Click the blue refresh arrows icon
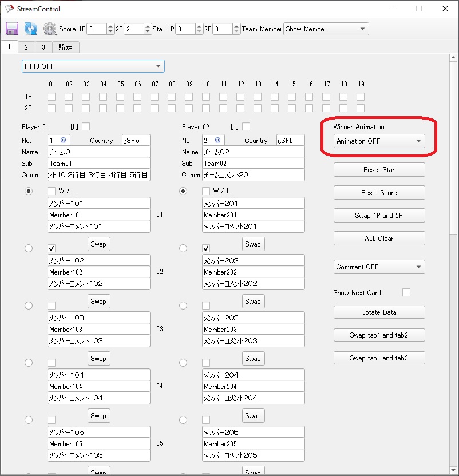 coord(31,29)
